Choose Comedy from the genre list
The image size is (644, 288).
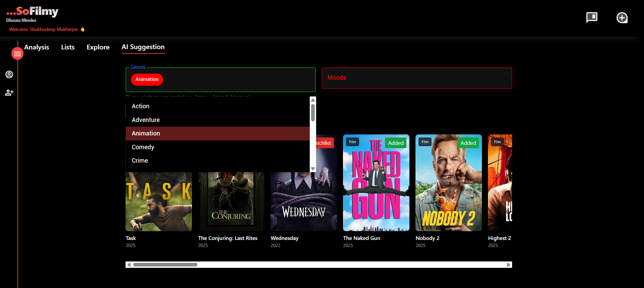click(x=217, y=147)
